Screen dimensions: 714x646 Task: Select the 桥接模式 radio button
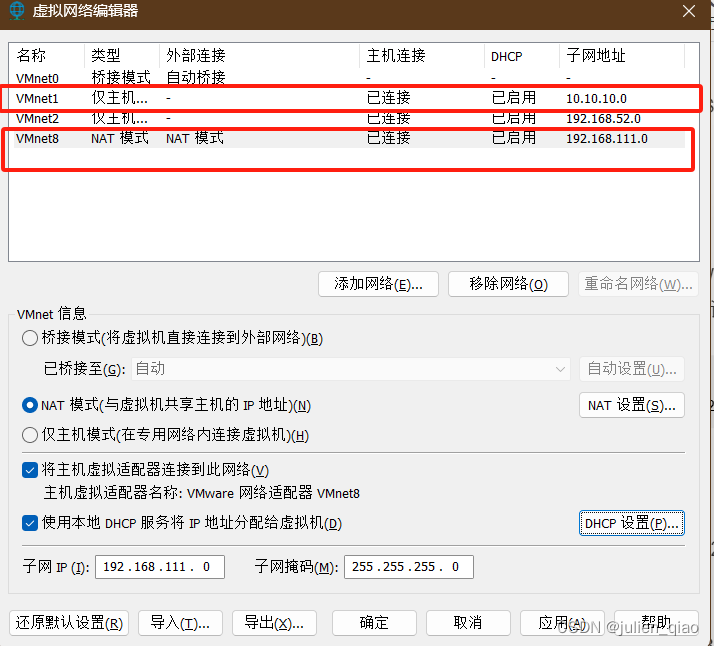(x=30, y=338)
